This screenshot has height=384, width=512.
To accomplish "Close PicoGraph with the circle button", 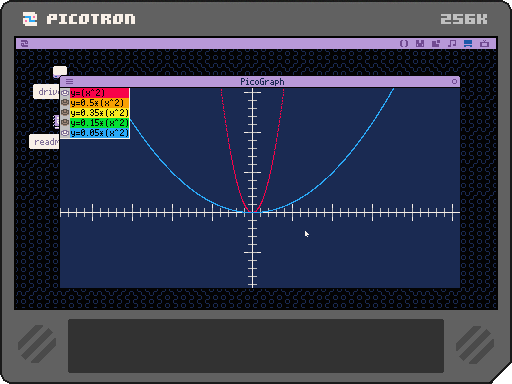I will [454, 82].
